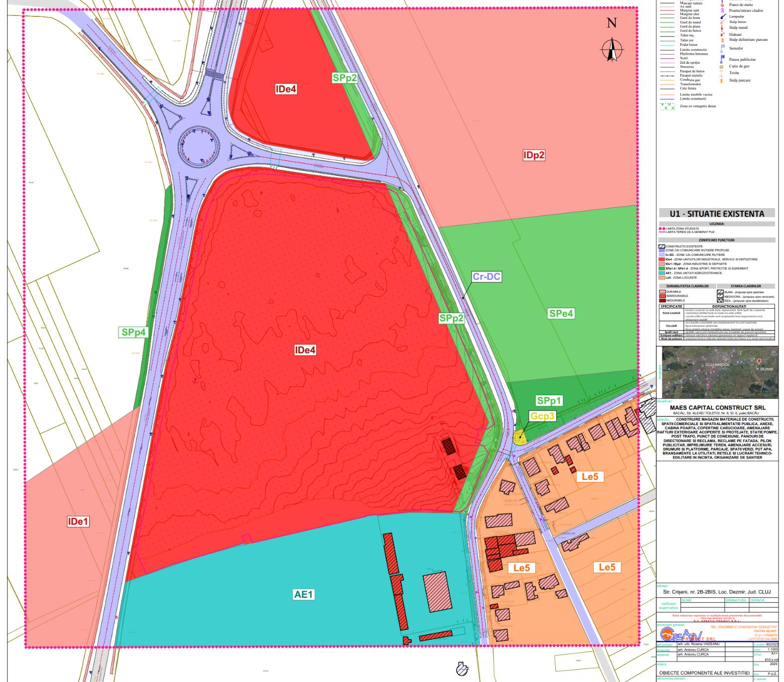
Task: Click the MAES CAPITAL CONSTRUCT SRL beneficiary text
Action: point(717,407)
